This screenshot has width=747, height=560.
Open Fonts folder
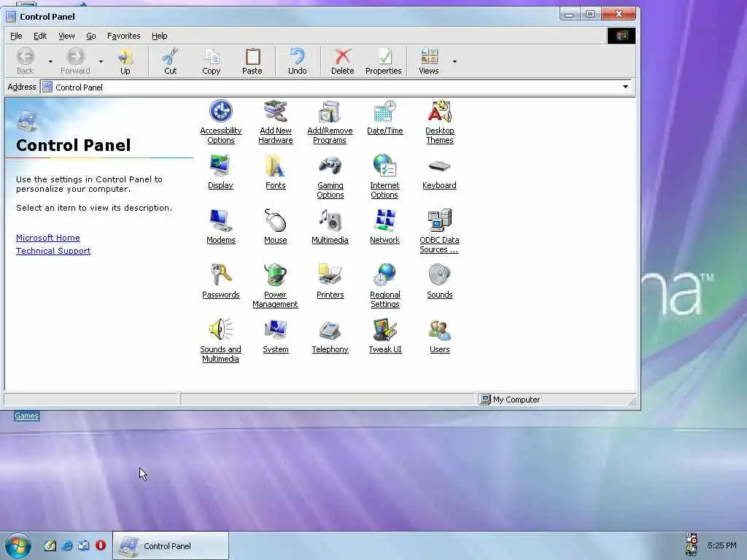pos(275,172)
